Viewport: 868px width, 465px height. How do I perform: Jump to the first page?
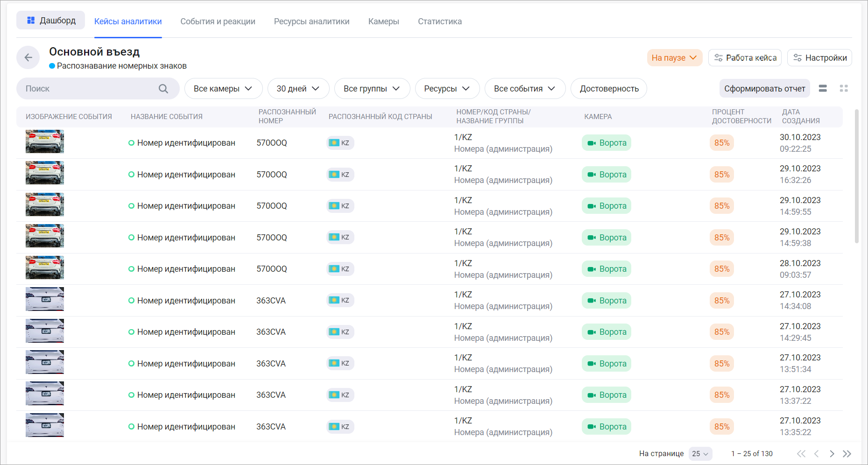(x=801, y=454)
